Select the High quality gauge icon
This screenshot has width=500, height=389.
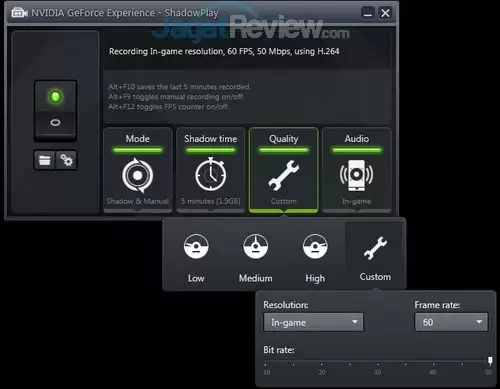pos(315,247)
